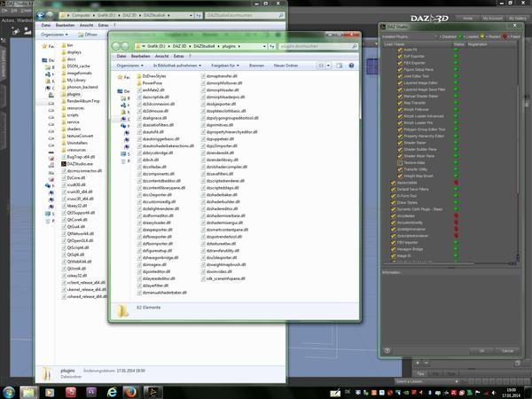Image resolution: width=532 pixels, height=399 pixels.
Task: Click Cancel button in DAZ plugins dialog
Action: tap(507, 351)
